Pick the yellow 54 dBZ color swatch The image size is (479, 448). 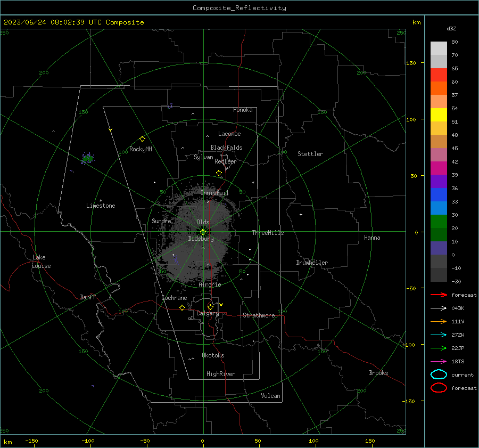(439, 115)
